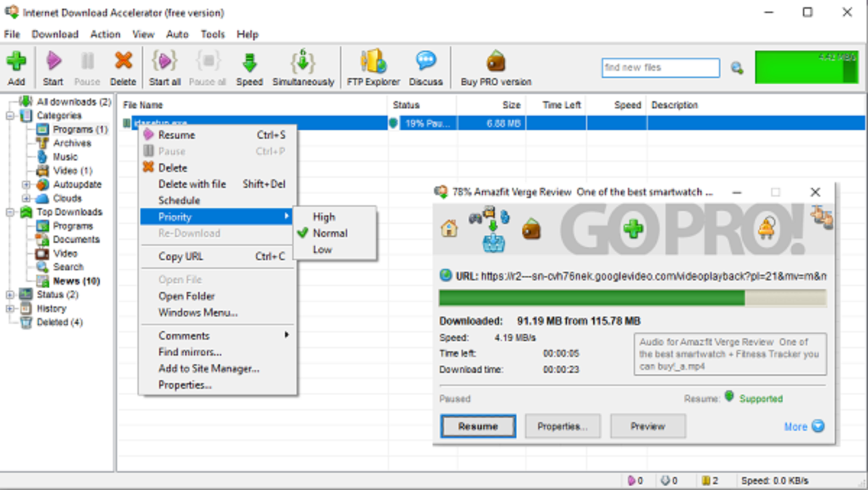This screenshot has height=490, width=868.
Task: Click the green shield icon beside Supported
Action: click(x=730, y=397)
